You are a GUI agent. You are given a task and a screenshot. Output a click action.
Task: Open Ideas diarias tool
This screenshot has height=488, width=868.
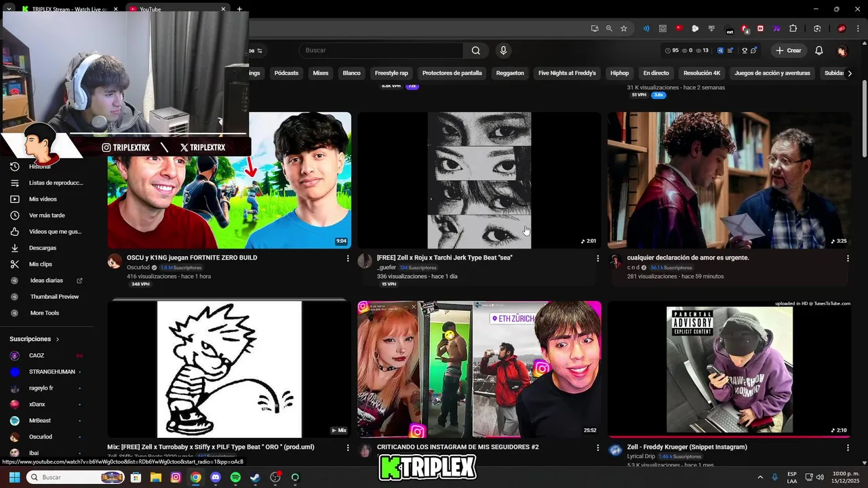pyautogui.click(x=47, y=281)
